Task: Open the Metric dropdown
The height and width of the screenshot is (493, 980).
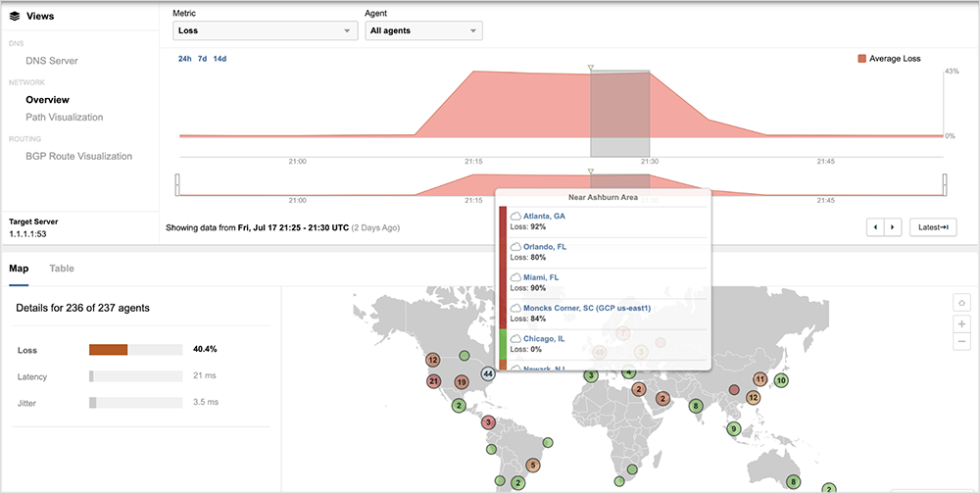Action: coord(264,31)
